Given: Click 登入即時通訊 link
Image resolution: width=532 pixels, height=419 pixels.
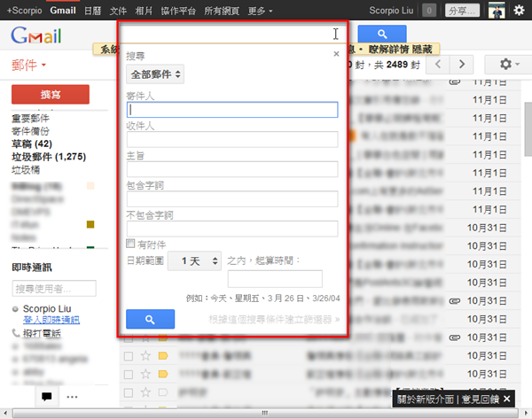Looking at the screenshot, I should [x=51, y=319].
